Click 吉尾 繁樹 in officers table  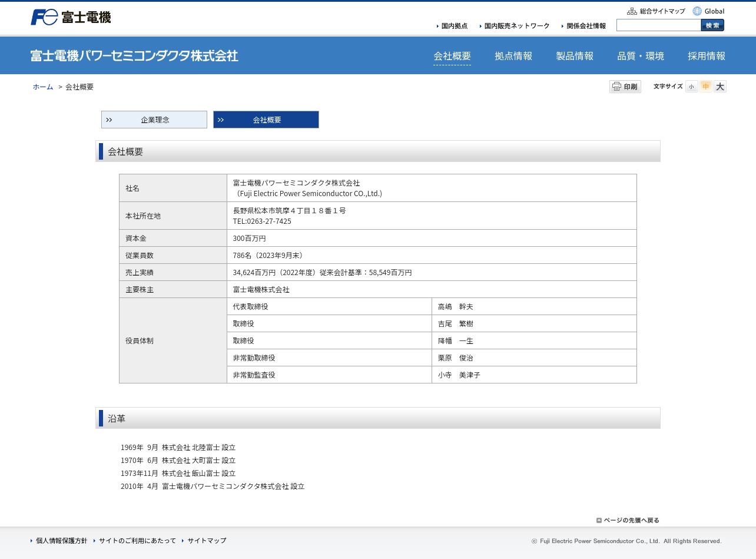tap(456, 324)
